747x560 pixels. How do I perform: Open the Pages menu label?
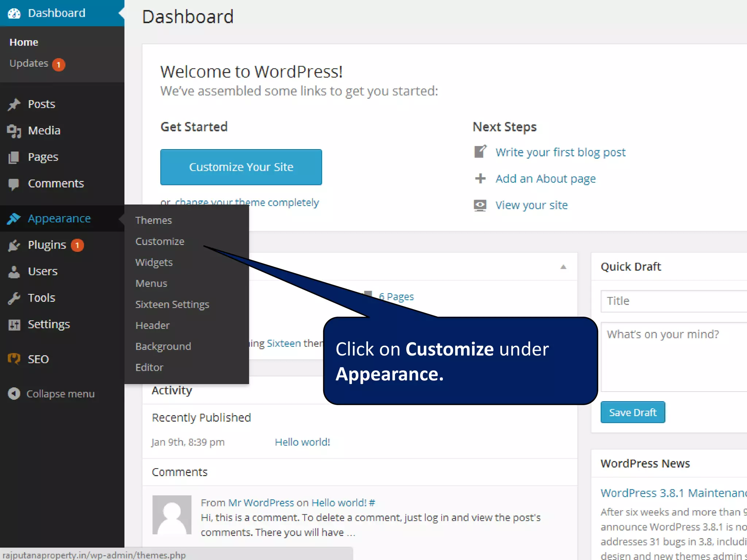(43, 157)
